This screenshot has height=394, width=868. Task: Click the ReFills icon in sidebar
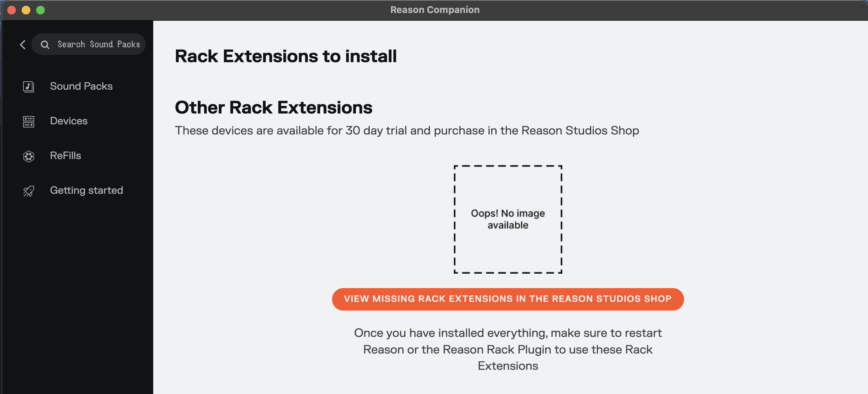click(29, 156)
